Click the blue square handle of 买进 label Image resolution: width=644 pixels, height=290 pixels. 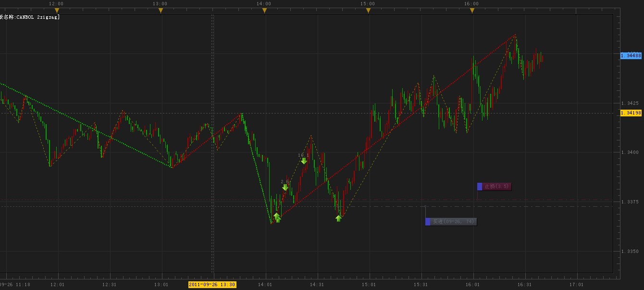point(428,222)
